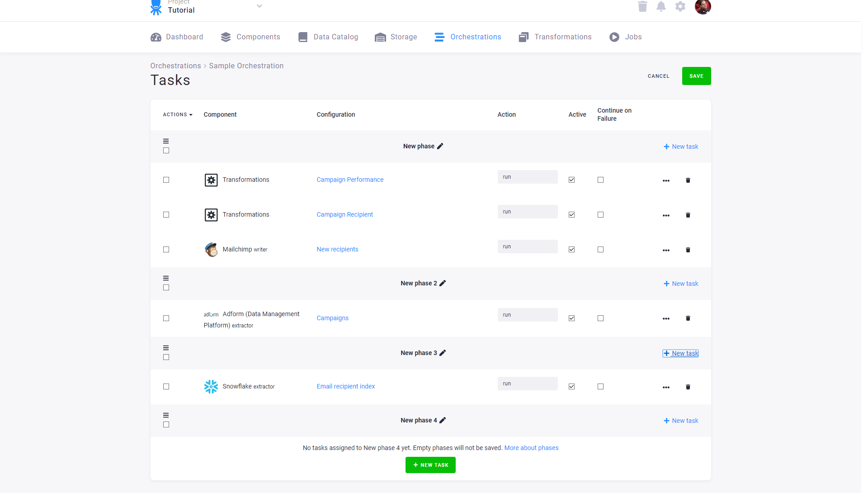Uncheck Active for the Campaign Performance task
This screenshot has width=868, height=493.
coord(571,180)
